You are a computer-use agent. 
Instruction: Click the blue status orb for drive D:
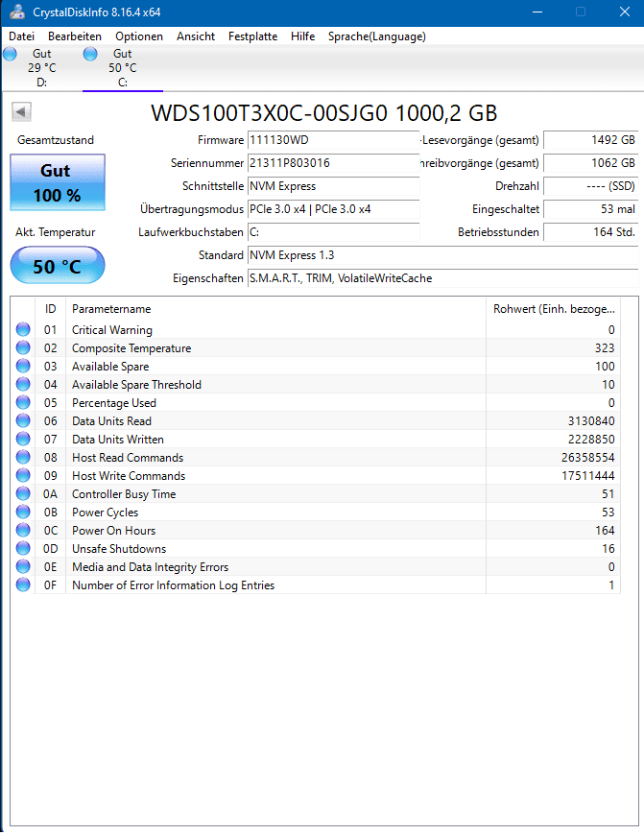(x=11, y=54)
